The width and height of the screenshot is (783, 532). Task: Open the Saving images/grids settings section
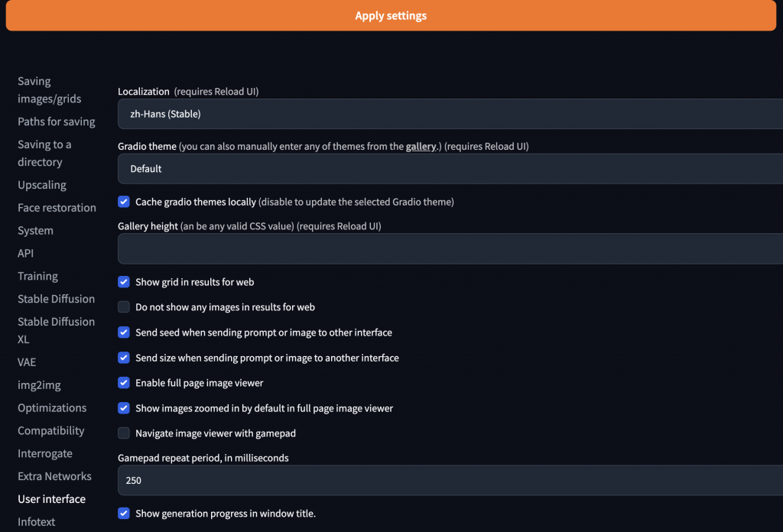point(49,90)
